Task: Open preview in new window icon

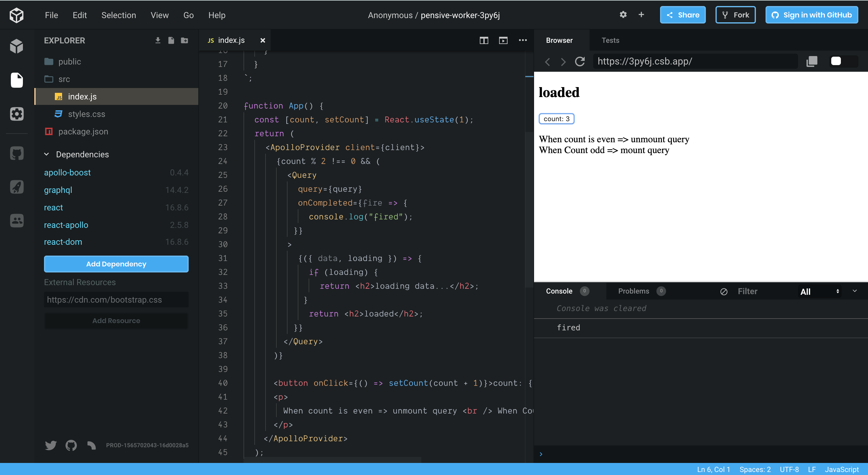Action: point(812,61)
